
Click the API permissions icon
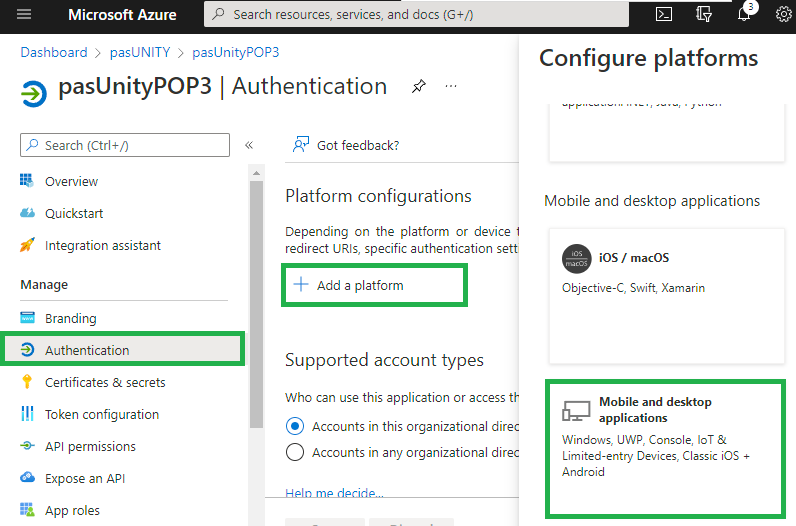point(27,446)
